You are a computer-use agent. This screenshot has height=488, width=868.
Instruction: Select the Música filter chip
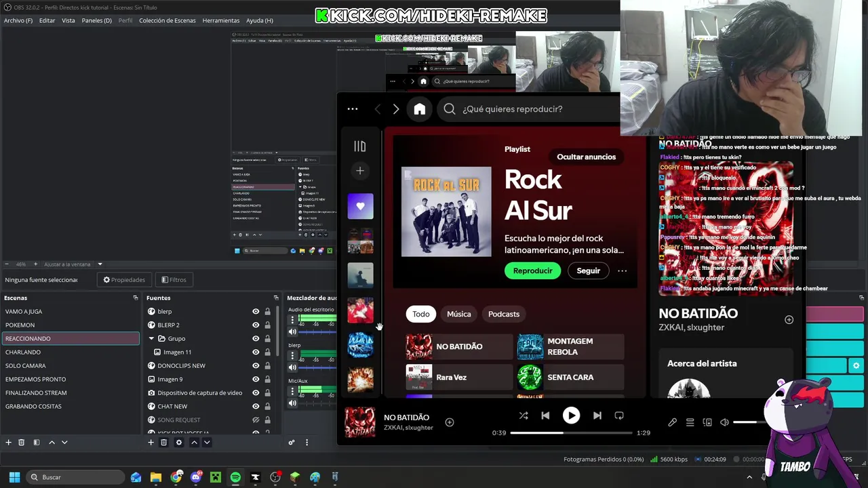pyautogui.click(x=459, y=314)
